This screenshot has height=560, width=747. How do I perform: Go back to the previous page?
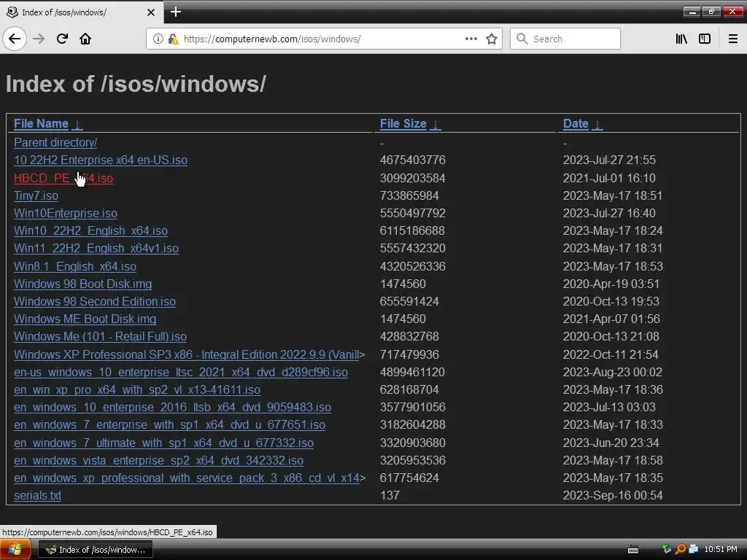[x=15, y=39]
